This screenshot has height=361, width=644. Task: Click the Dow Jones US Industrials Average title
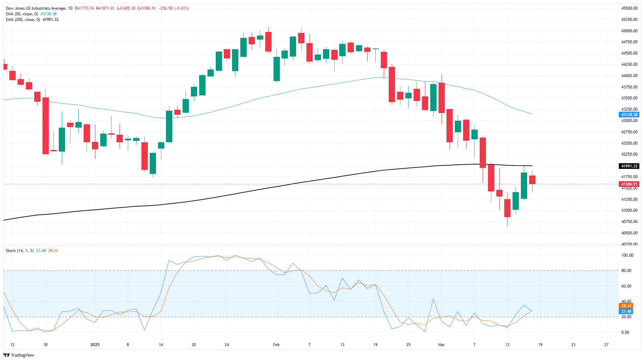[36, 8]
